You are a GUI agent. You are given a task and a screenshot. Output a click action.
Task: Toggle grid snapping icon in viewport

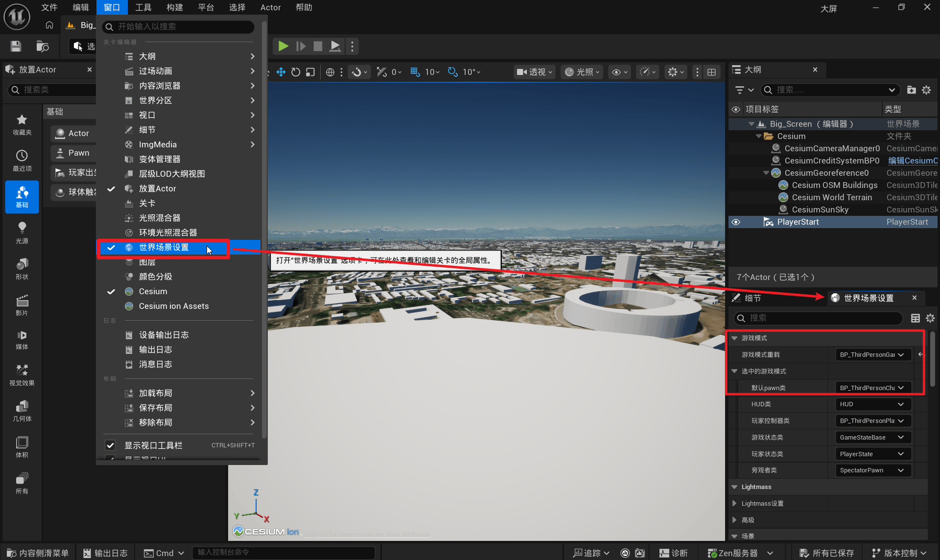pos(415,72)
